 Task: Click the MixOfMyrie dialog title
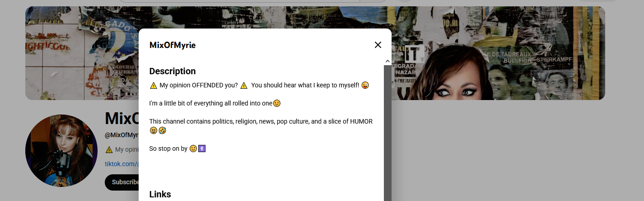[x=173, y=45]
